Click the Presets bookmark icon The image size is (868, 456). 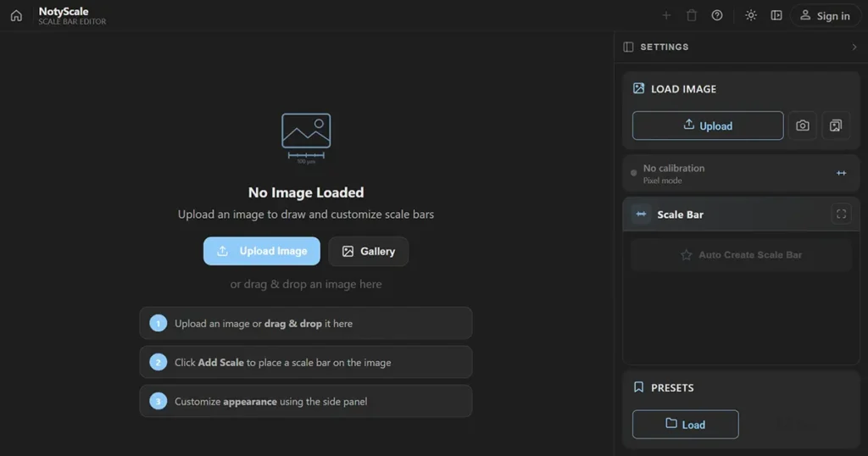click(639, 387)
